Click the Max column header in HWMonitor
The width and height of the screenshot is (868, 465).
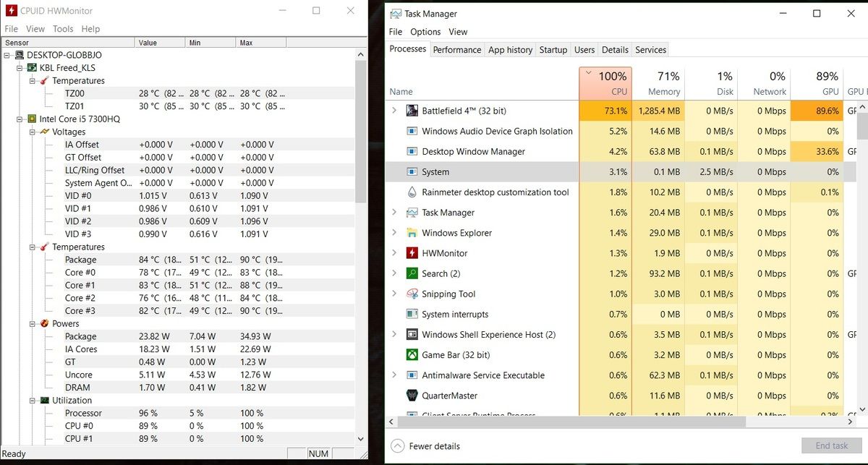click(x=260, y=43)
